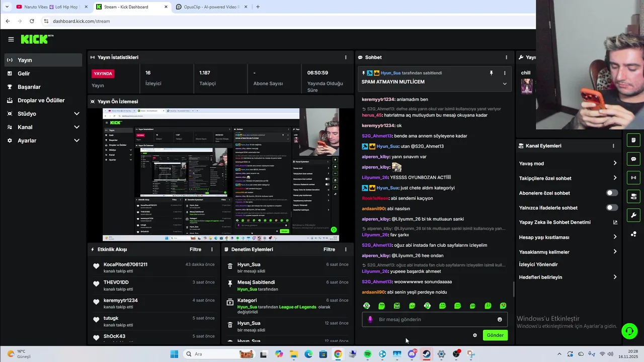Screen dimensions: 644x362
Task: Click the Bir mesaj gönderin input field
Action: pyautogui.click(x=435, y=319)
